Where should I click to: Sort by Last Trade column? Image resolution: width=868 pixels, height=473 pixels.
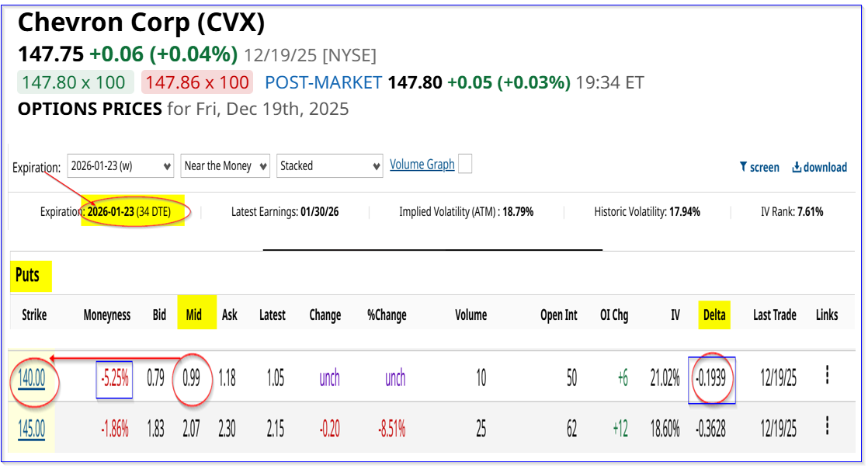click(774, 315)
